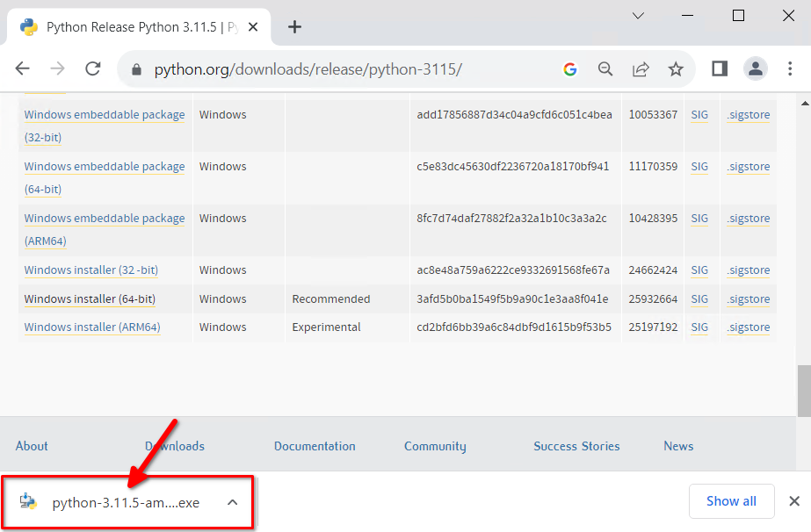
Task: Open Windows embeddable package (64-bit) link
Action: tap(104, 177)
